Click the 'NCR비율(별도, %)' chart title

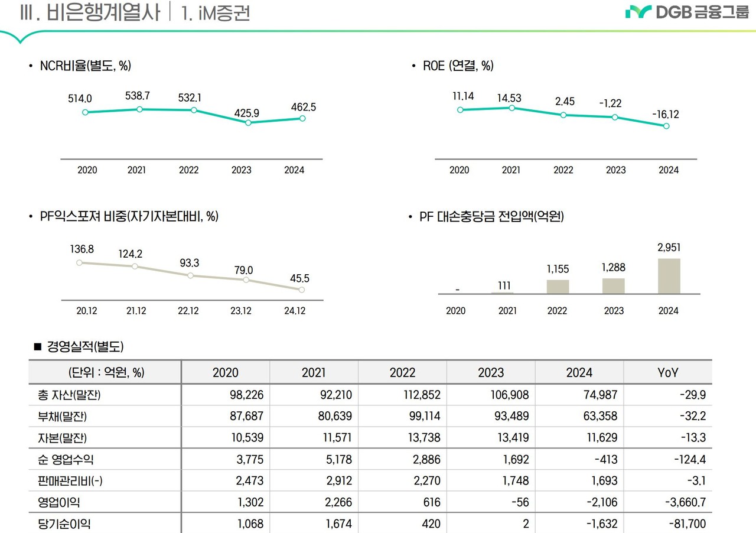click(x=85, y=66)
